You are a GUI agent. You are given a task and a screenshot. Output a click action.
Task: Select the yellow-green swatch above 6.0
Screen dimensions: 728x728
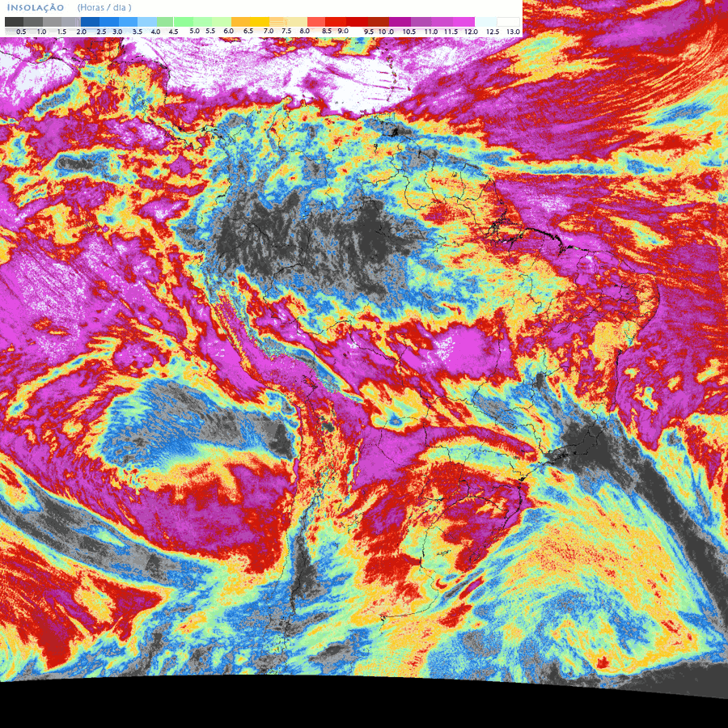[222, 22]
